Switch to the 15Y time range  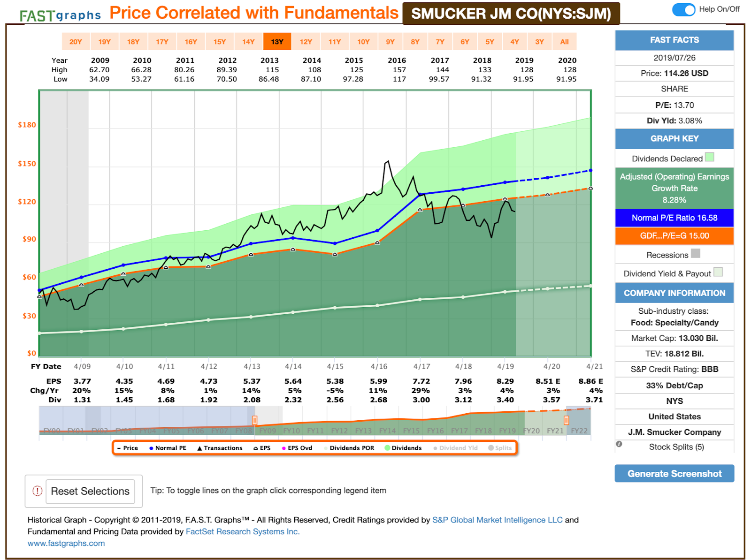(x=220, y=42)
